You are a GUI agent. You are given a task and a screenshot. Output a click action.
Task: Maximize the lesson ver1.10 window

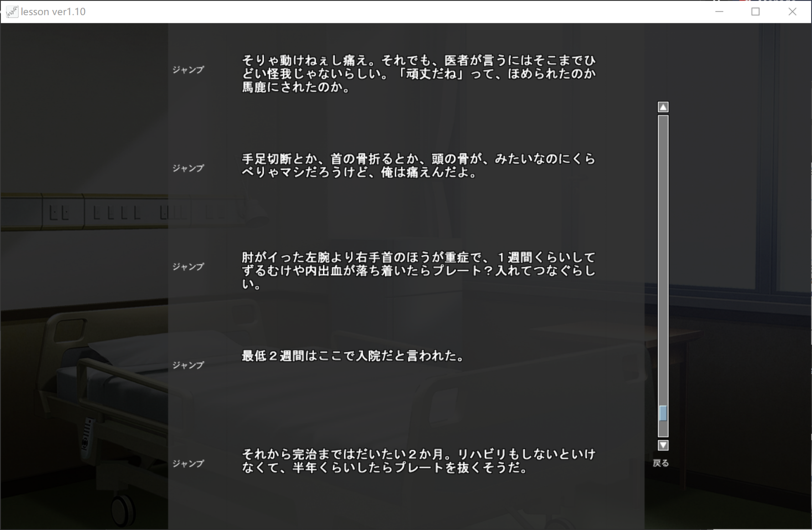tap(755, 12)
